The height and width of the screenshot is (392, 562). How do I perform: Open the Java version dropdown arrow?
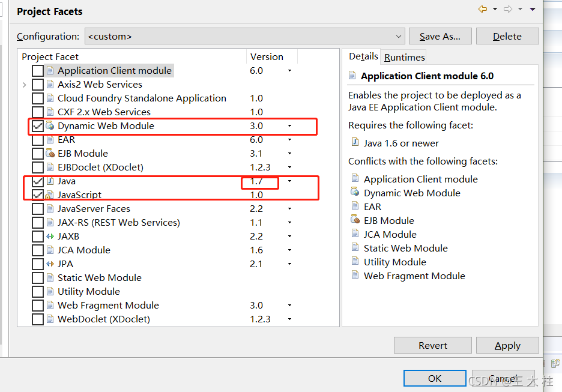coord(289,181)
